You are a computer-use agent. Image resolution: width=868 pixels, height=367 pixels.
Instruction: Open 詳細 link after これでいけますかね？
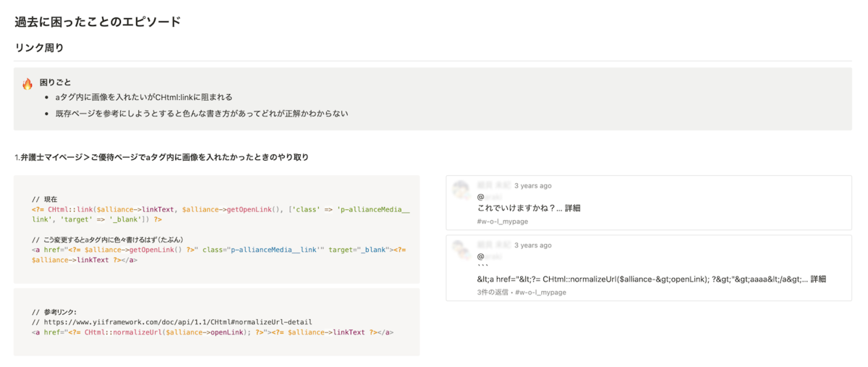(x=571, y=208)
